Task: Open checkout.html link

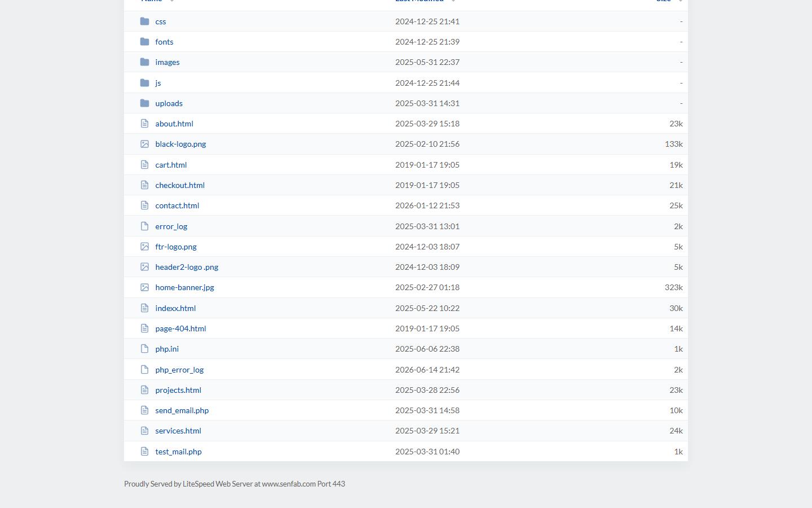Action: point(180,185)
